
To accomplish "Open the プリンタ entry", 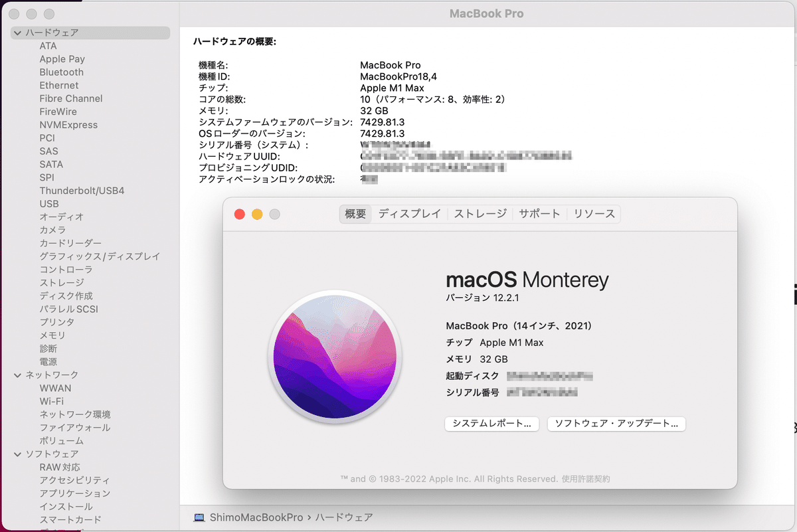I will (56, 322).
